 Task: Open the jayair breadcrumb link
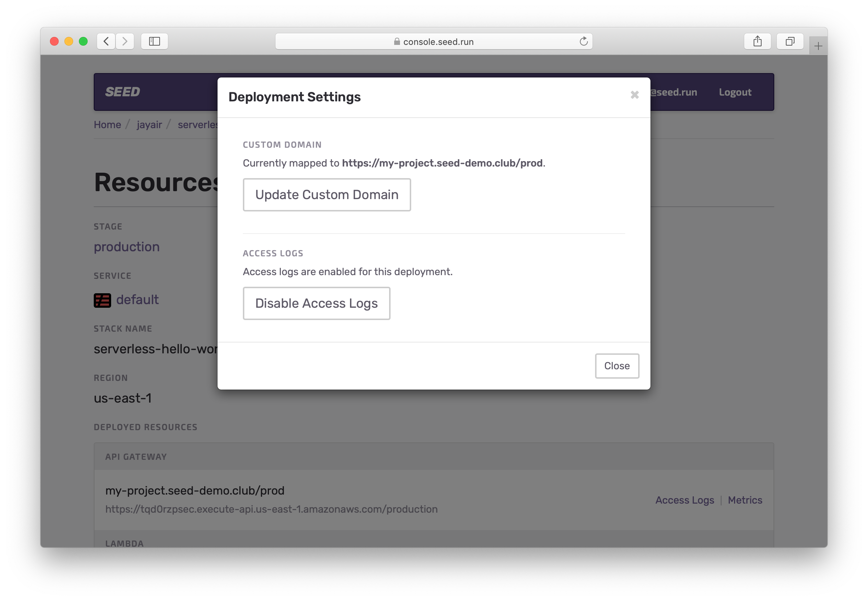tap(149, 125)
